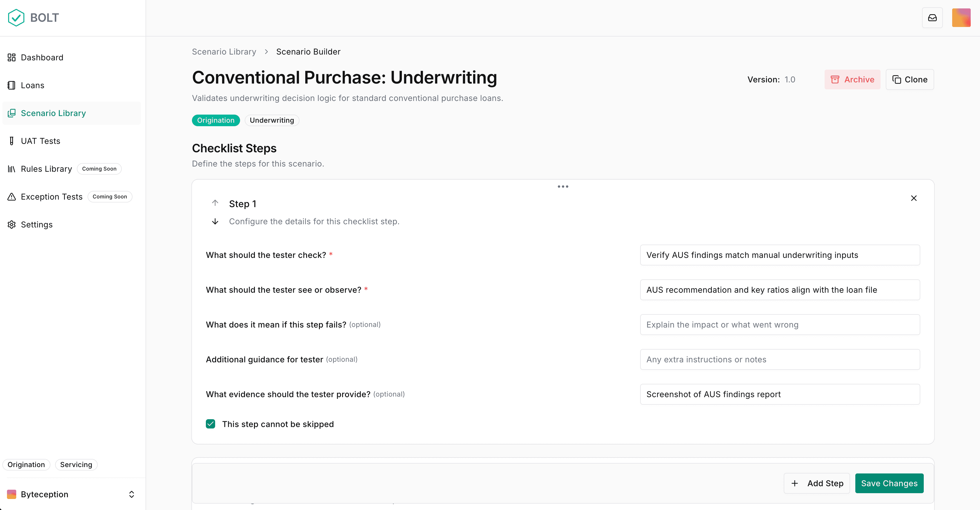This screenshot has height=510, width=980.
Task: Click the archive box icon
Action: 835,79
